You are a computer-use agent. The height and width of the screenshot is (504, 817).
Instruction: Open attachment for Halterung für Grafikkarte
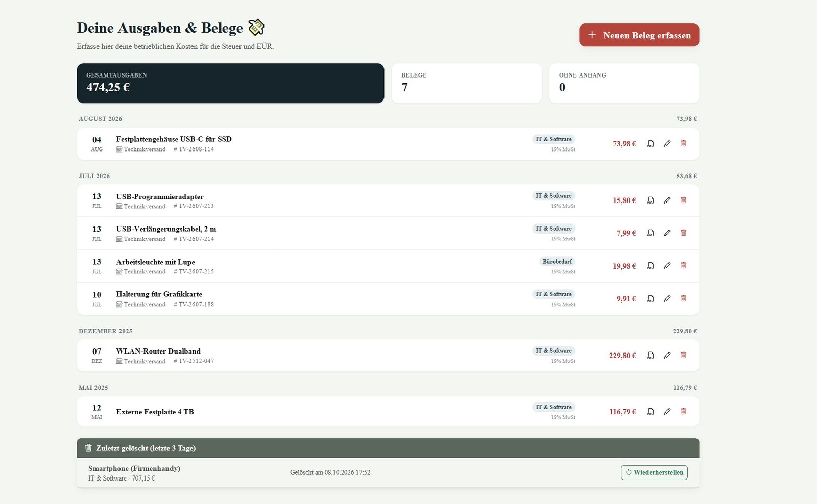(x=651, y=299)
